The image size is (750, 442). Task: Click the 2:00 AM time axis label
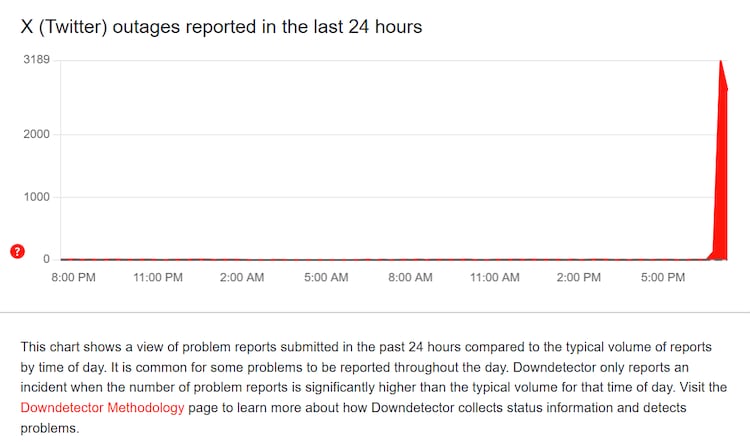pyautogui.click(x=242, y=277)
